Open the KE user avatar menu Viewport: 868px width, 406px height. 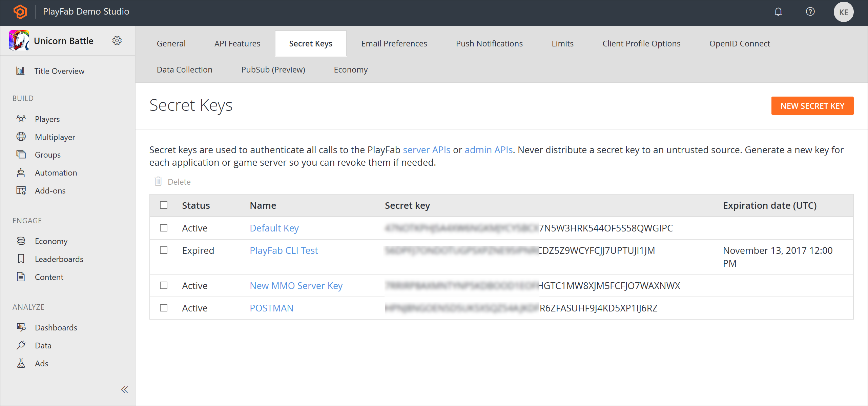[x=843, y=12]
